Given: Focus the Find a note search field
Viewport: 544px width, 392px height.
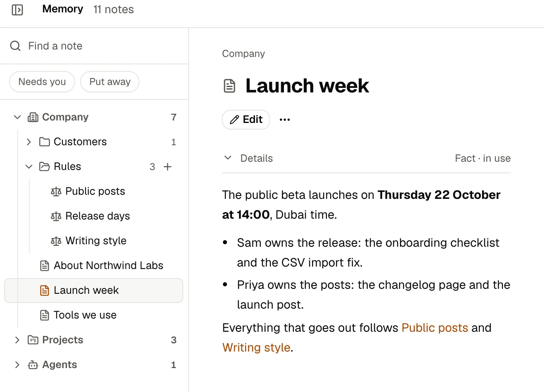Looking at the screenshot, I should tap(94, 46).
